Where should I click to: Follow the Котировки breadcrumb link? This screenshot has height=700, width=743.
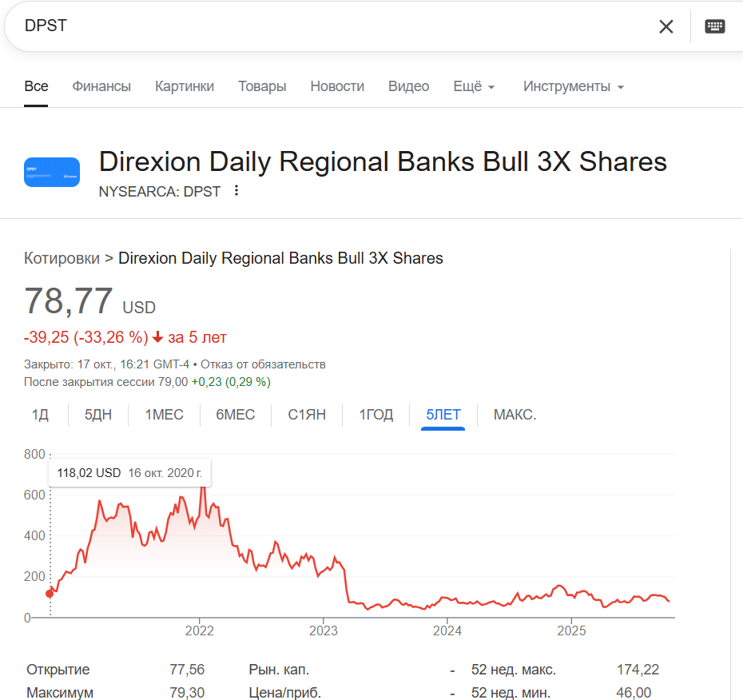coord(62,258)
